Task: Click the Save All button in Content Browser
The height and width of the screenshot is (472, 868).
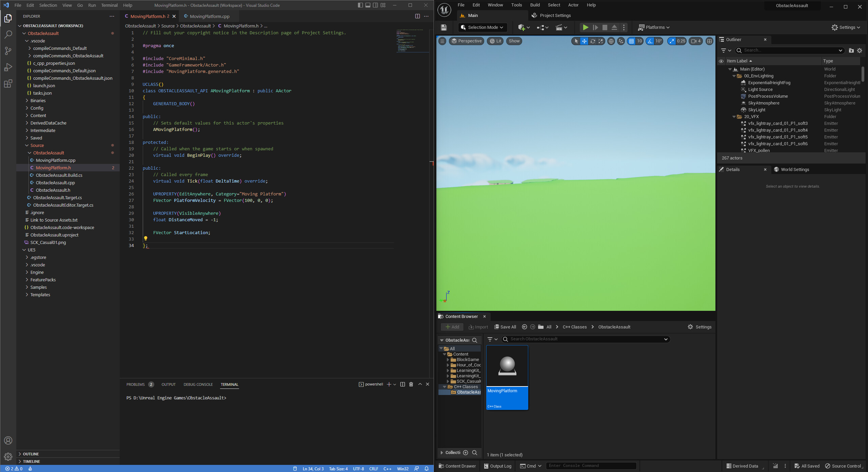Action: click(505, 327)
